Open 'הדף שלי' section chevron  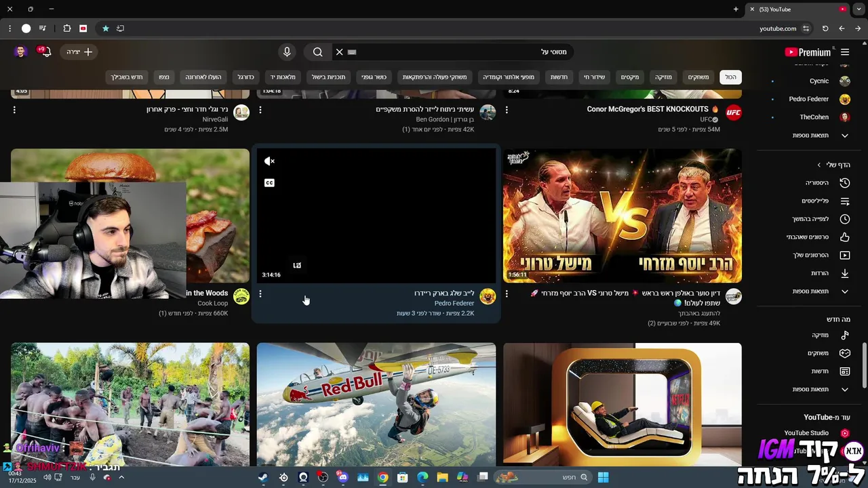click(x=818, y=165)
